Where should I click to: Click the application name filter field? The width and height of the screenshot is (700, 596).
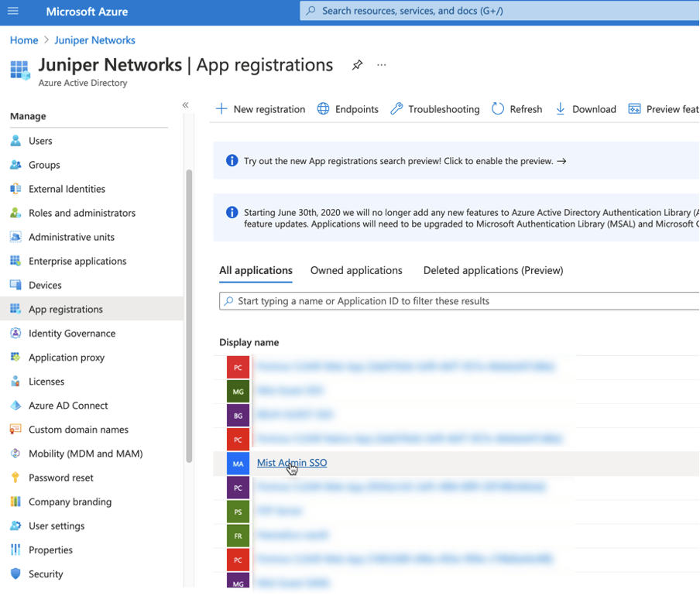pyautogui.click(x=387, y=301)
